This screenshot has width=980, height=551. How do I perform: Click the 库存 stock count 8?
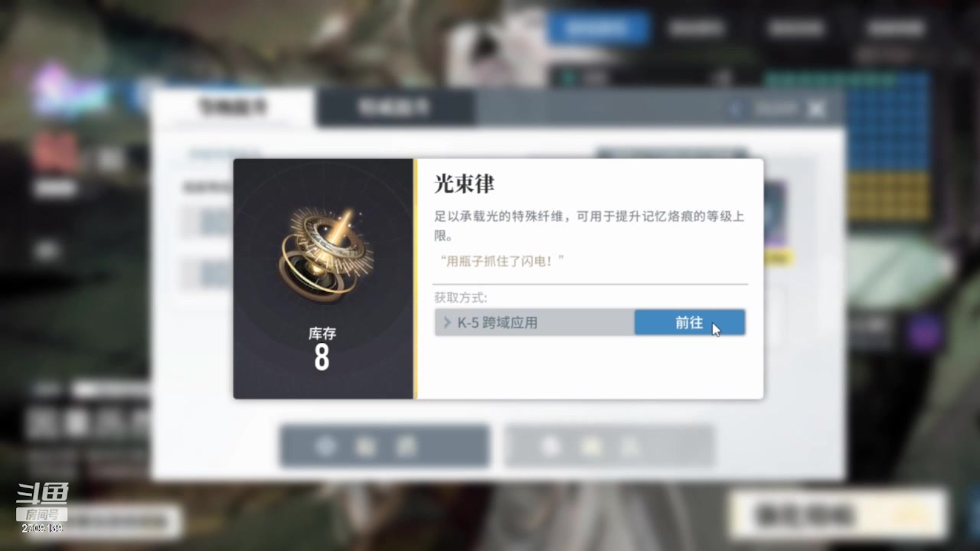click(x=322, y=357)
